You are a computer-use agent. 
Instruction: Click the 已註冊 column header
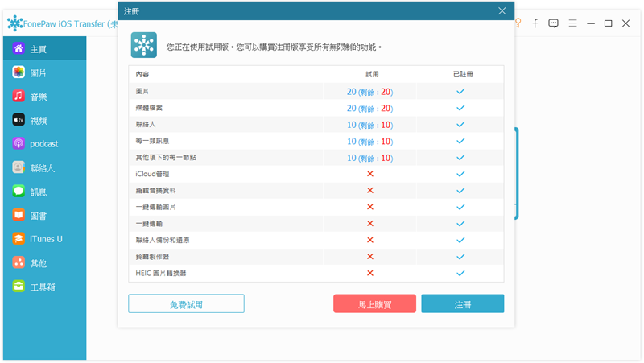[463, 74]
